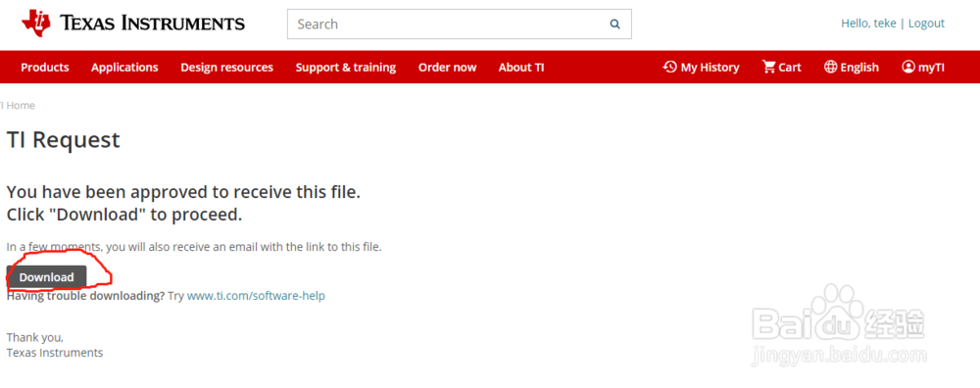Open the About TI menu
This screenshot has height=388, width=980.
click(521, 68)
